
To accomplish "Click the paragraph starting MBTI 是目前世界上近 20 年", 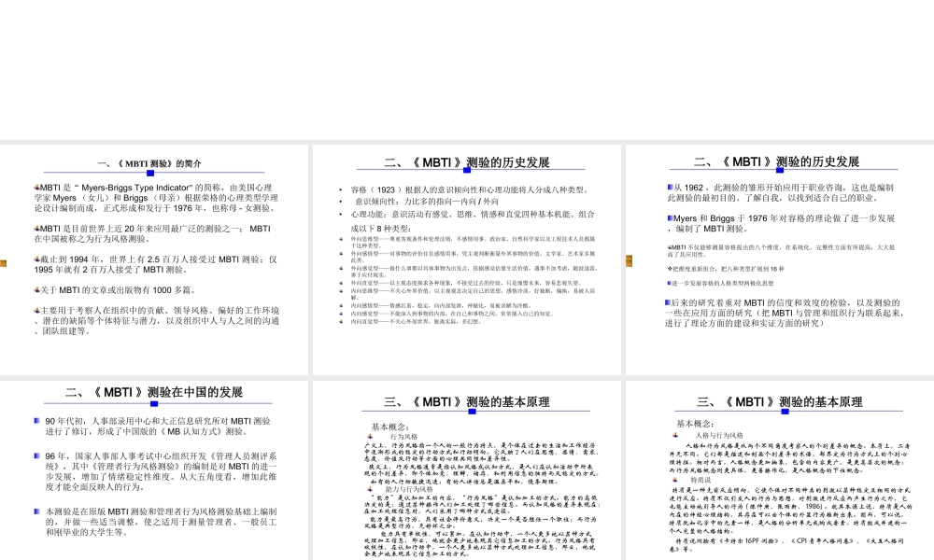I will 152,233.
